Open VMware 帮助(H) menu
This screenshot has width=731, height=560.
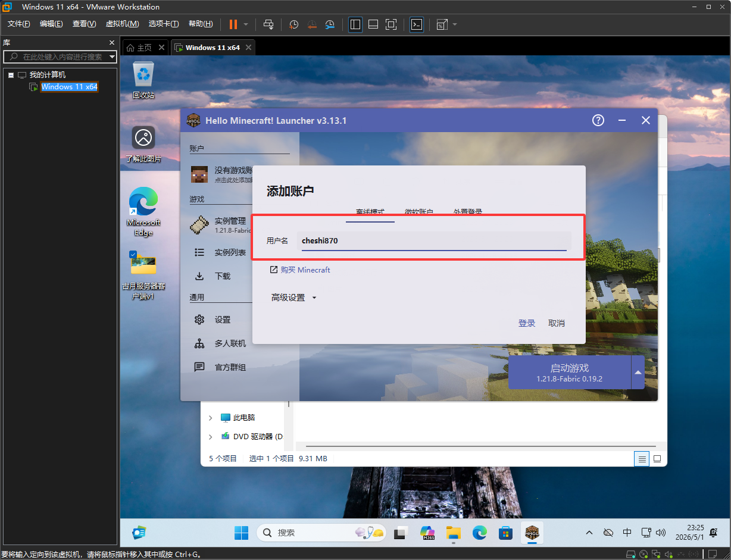pos(201,24)
